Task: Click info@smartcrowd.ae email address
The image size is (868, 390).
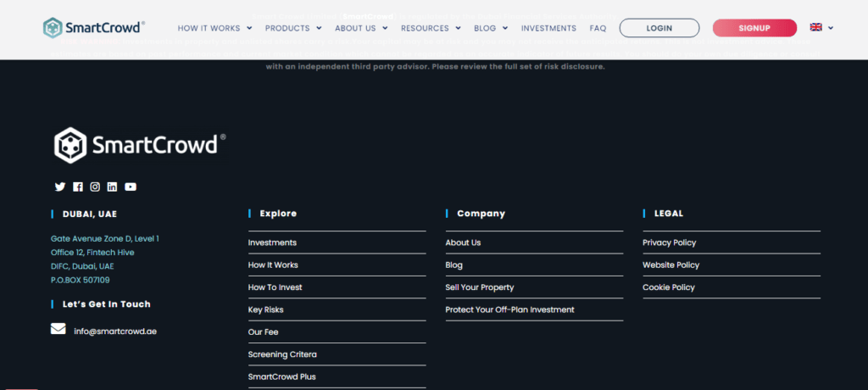Action: 115,331
